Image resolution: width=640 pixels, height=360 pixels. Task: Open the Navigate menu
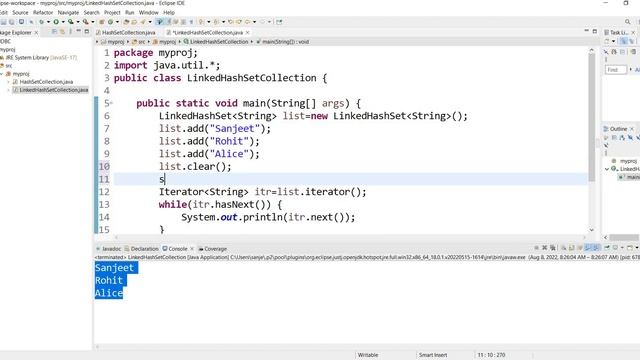tap(68, 13)
